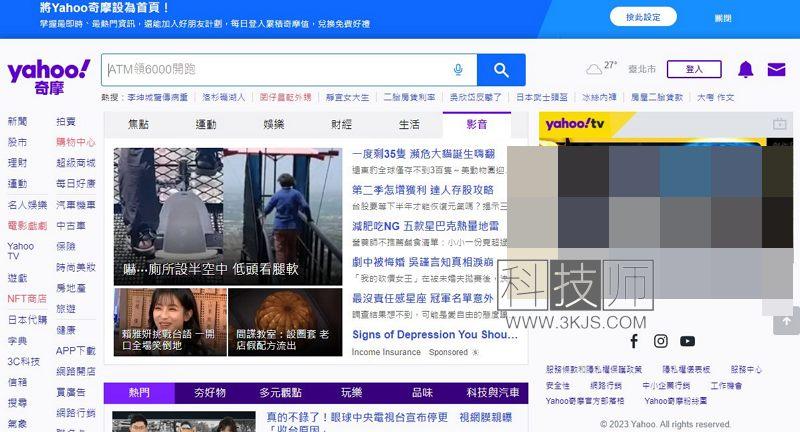Image resolution: width=800 pixels, height=432 pixels.
Task: Open headline 一度剩35隻 瀕危大貓誕生嗨翻
Action: (423, 154)
